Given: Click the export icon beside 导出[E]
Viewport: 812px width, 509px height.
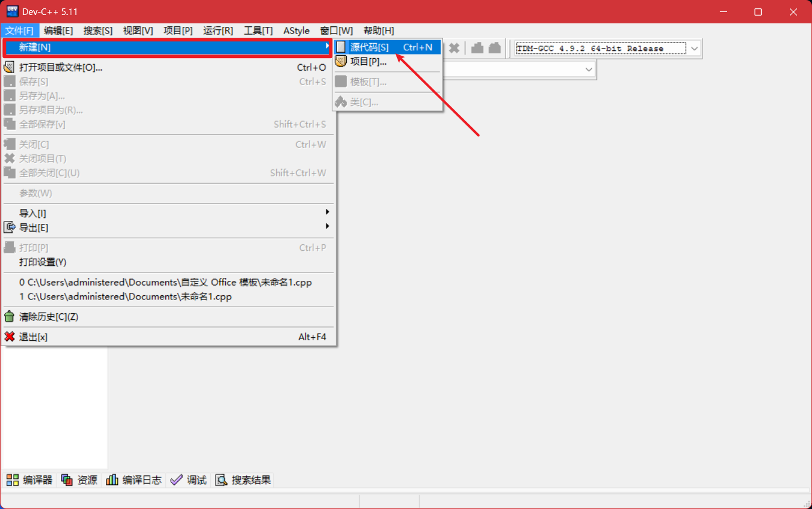Looking at the screenshot, I should (x=9, y=228).
